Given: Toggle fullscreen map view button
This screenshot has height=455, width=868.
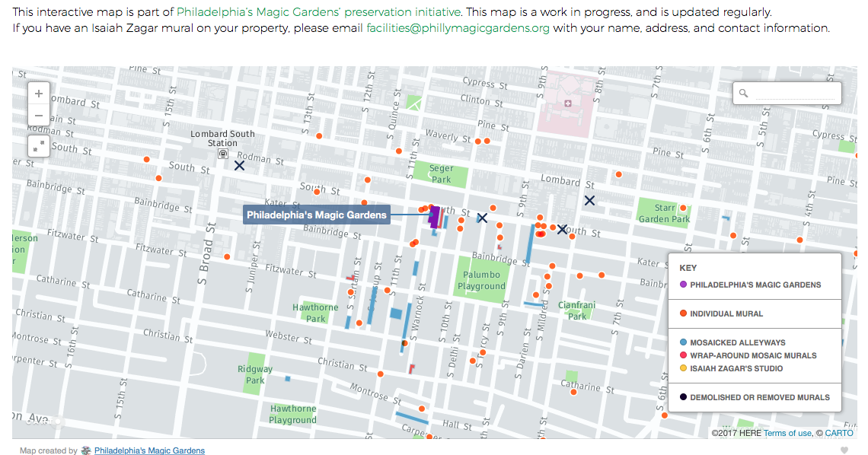Looking at the screenshot, I should point(39,146).
